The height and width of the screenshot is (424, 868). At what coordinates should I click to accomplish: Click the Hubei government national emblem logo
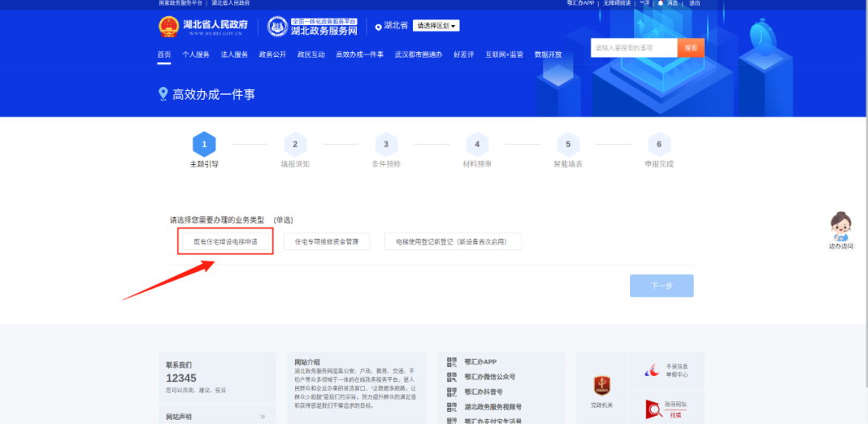169,27
